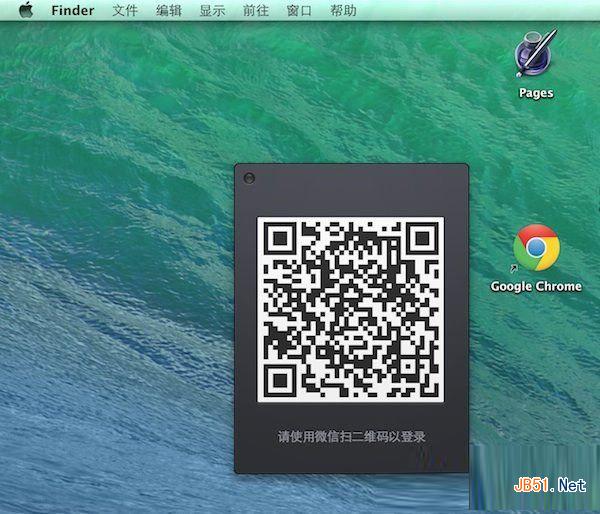Open the 窗口 menu
Viewport: 600px width, 514px height.
click(299, 10)
